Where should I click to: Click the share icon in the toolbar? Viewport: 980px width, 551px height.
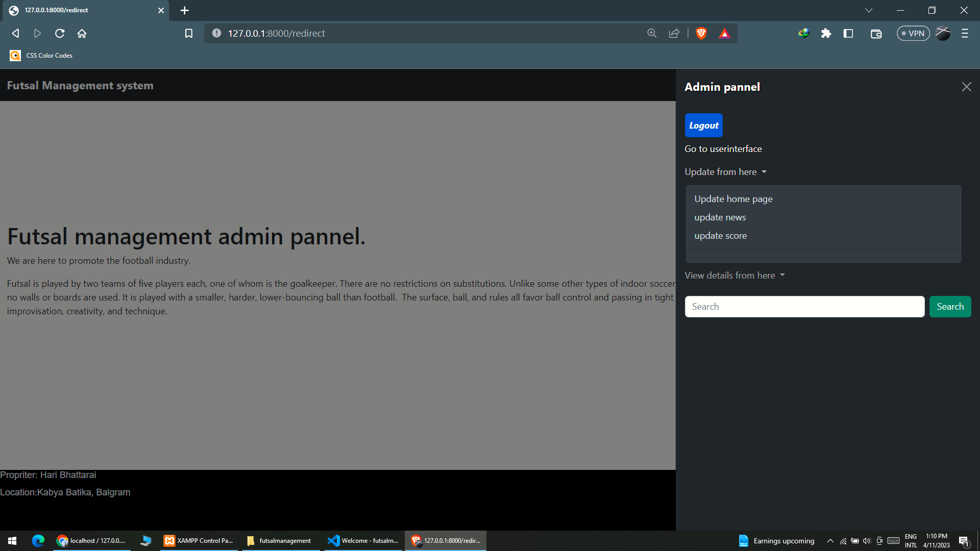point(674,33)
